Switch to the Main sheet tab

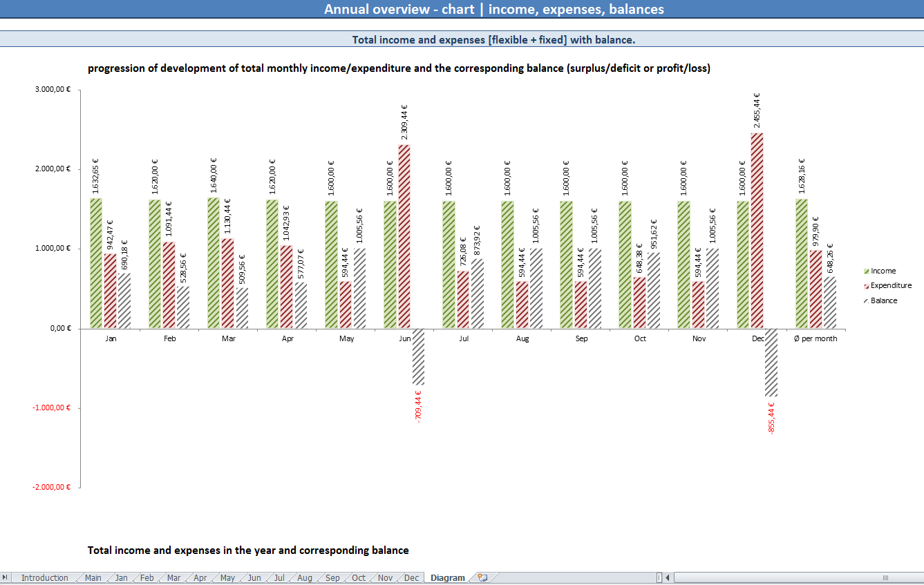[x=93, y=578]
